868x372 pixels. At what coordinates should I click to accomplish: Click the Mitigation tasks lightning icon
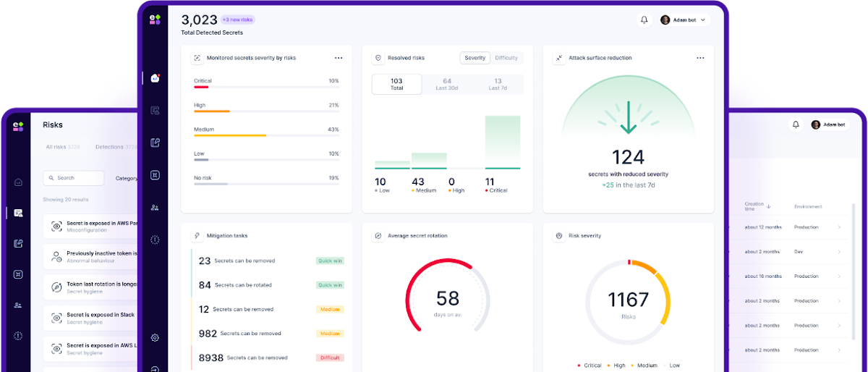coord(197,236)
